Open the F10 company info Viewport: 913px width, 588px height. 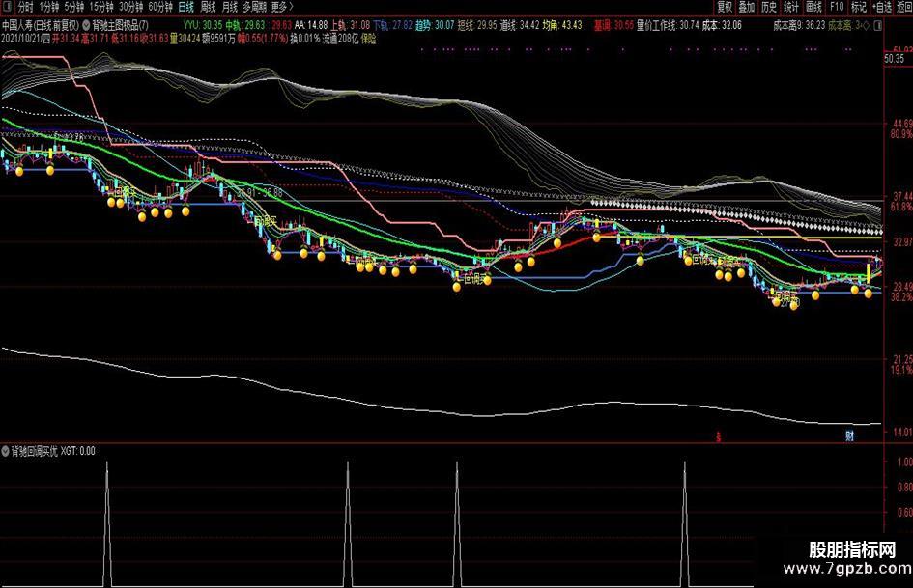[836, 7]
